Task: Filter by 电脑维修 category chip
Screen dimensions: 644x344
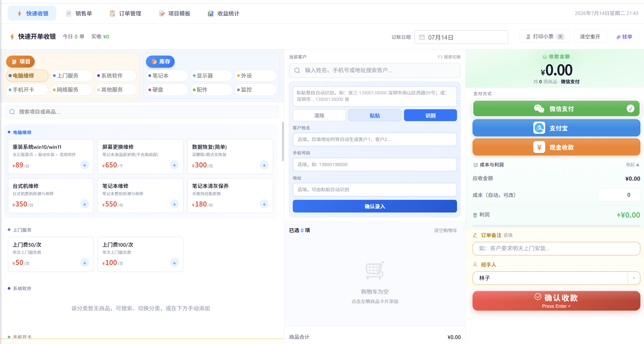Action: [x=27, y=76]
